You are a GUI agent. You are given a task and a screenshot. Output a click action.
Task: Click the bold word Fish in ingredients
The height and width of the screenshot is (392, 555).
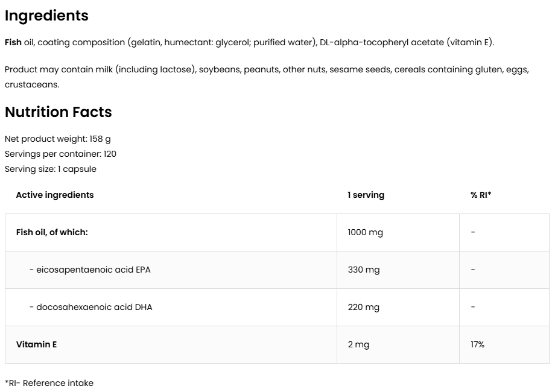point(13,42)
